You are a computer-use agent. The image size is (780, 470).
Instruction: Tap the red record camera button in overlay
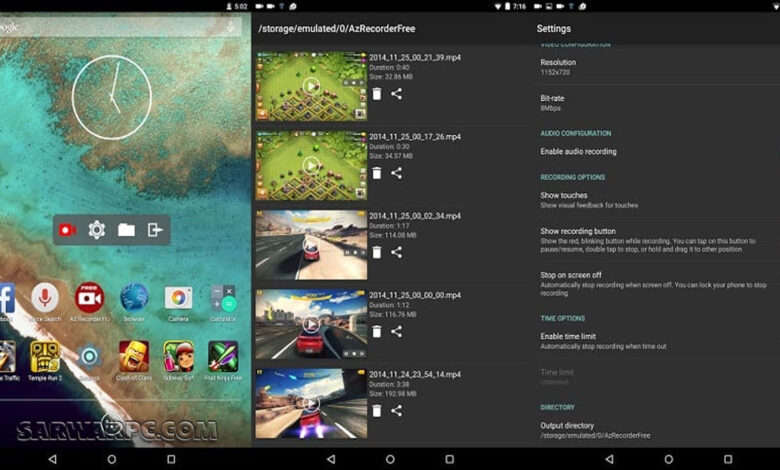[67, 230]
